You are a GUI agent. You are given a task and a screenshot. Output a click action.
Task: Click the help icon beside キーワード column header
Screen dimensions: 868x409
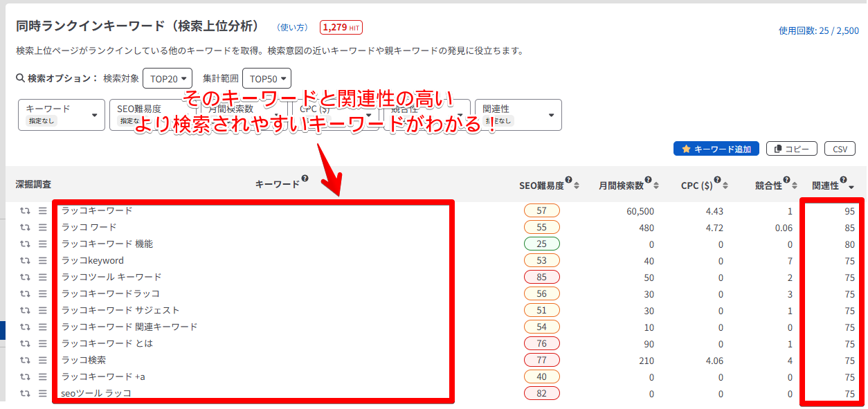(305, 181)
